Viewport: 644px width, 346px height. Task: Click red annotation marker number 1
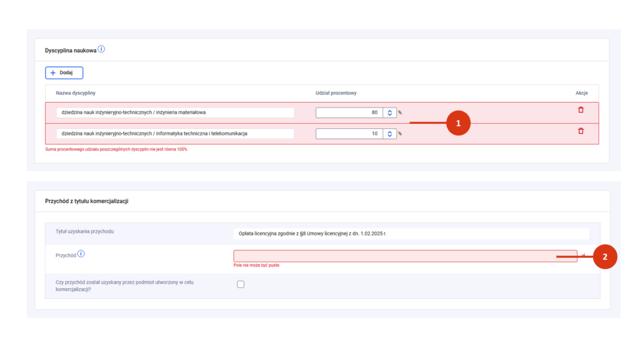point(458,123)
